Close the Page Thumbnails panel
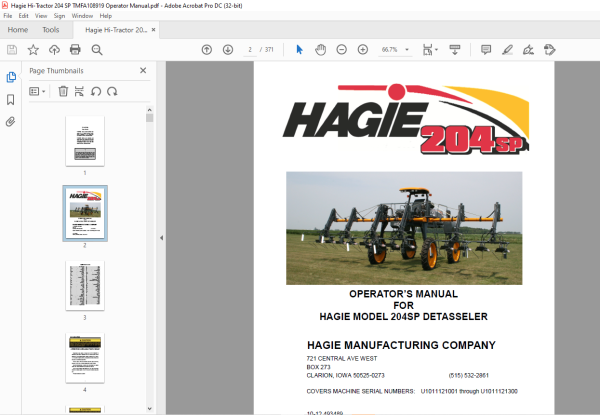The image size is (600, 415). pos(143,70)
